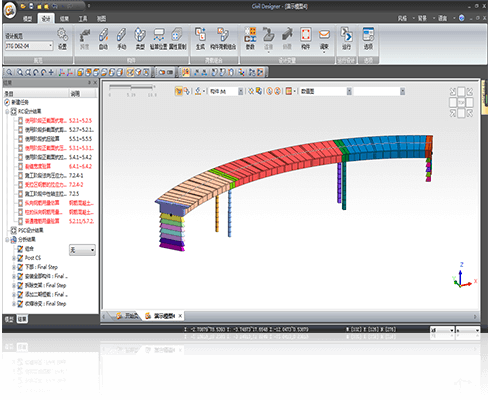Collapse the RC设计结果 tree node
Image resolution: width=490 pixels, height=400 pixels.
coord(7,112)
